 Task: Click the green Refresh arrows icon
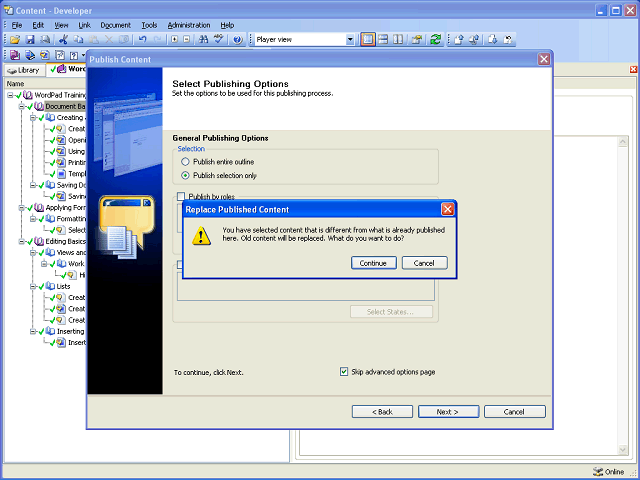[x=436, y=40]
